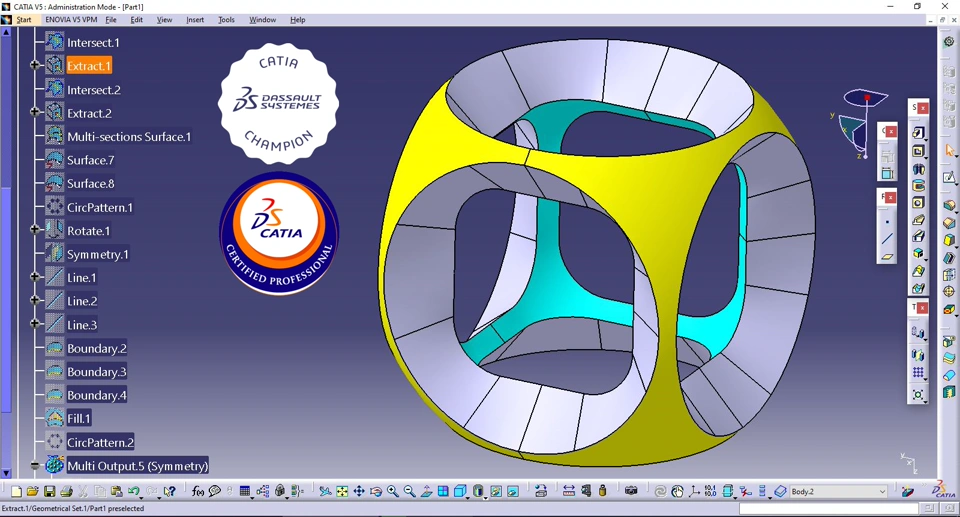Open the Formula f(x) tool
Viewport: 960px width, 517px height.
198,491
